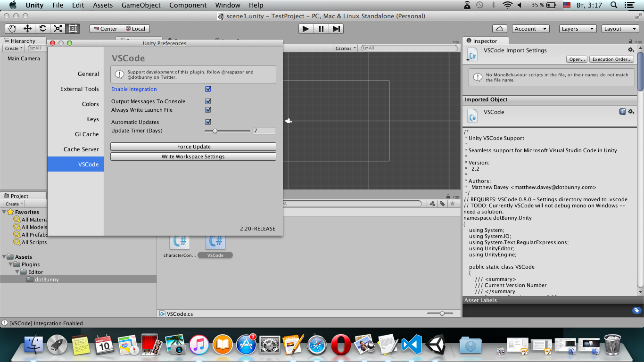This screenshot has width=644, height=362.
Task: Select the Rect transform tool
Action: pyautogui.click(x=73, y=29)
